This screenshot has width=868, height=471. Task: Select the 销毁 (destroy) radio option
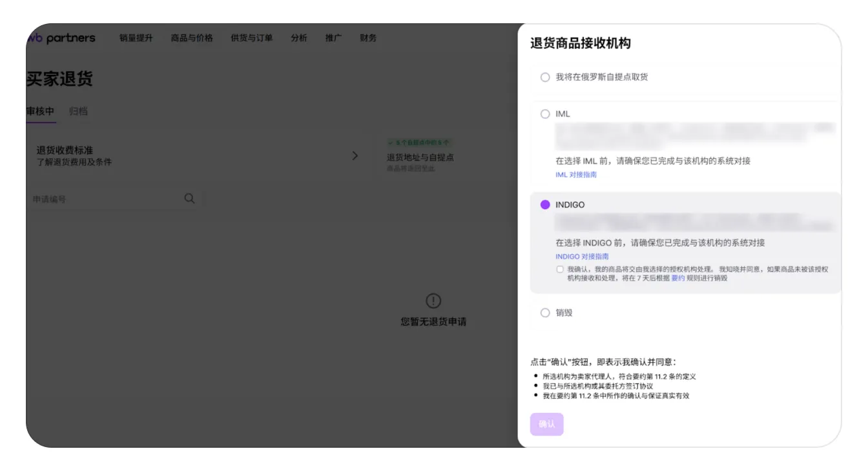[545, 313]
